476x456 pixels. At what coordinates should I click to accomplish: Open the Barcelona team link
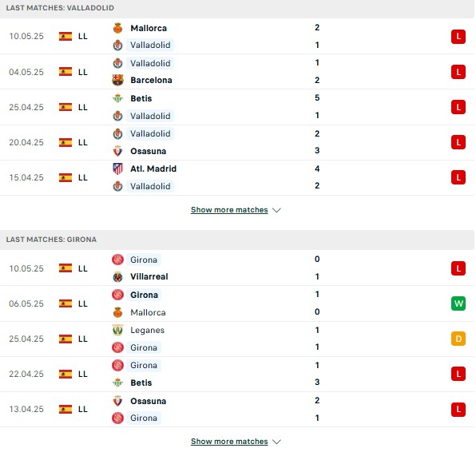point(151,80)
